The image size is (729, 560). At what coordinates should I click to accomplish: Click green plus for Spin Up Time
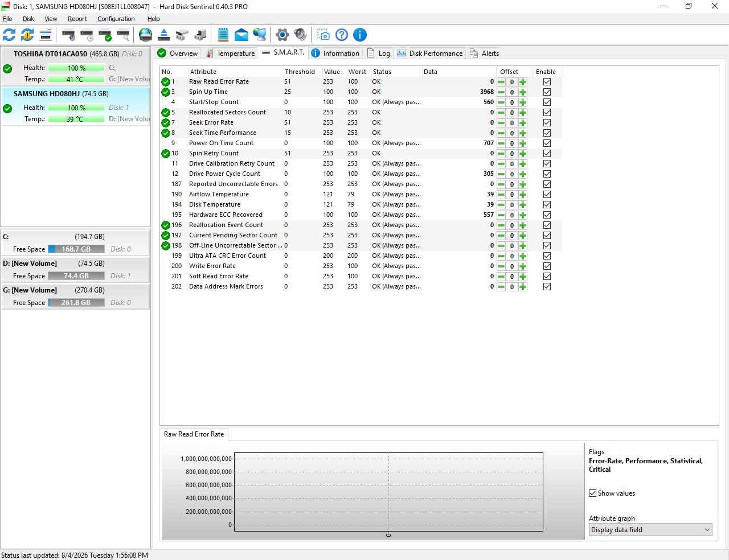[523, 92]
